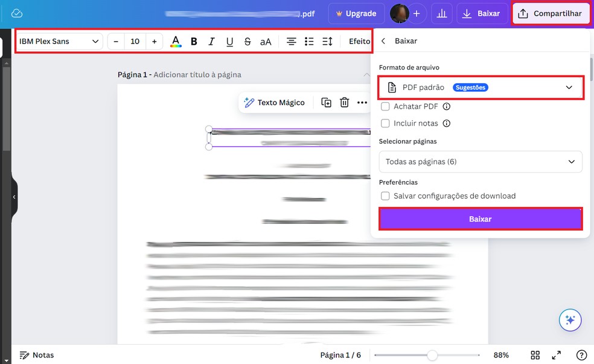Open Texto Mágico tool
The image size is (594, 364).
pos(275,103)
